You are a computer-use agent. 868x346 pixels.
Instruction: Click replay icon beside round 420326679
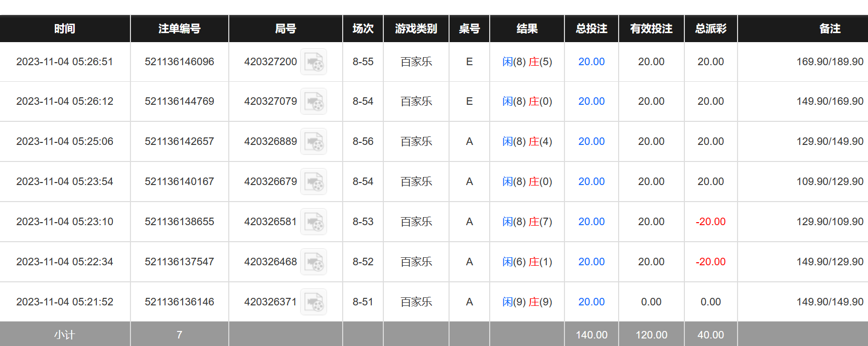pos(314,182)
